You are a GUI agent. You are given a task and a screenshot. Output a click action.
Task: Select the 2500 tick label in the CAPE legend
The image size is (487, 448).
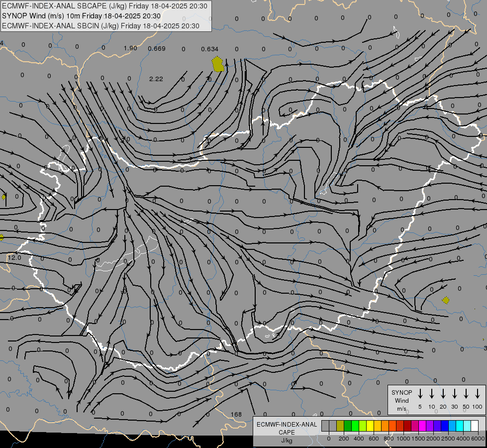pyautogui.click(x=448, y=439)
